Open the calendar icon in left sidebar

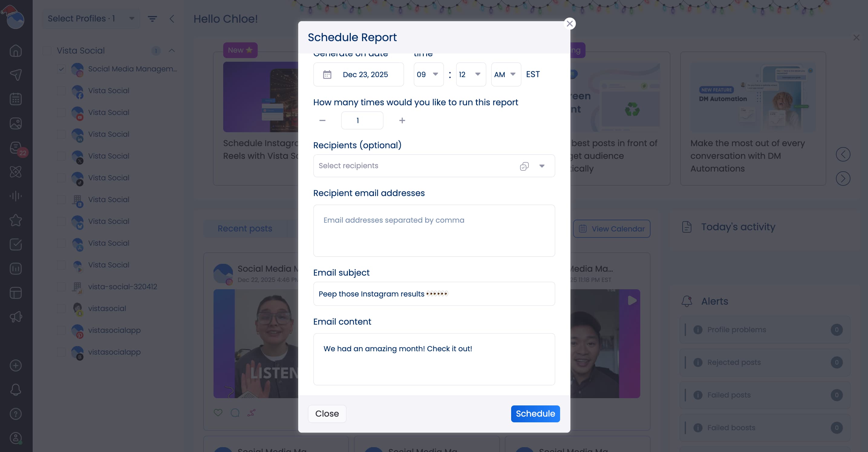tap(15, 99)
